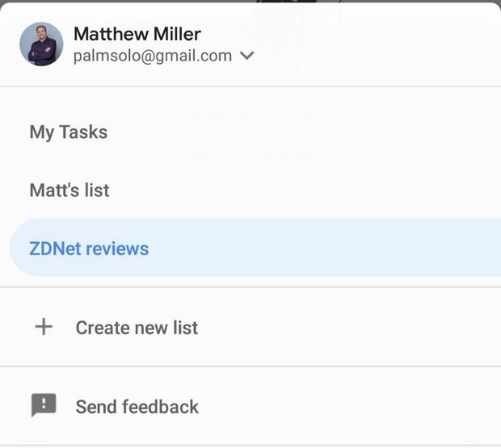Expand the account switcher chevron
The image size is (501, 448).
247,57
